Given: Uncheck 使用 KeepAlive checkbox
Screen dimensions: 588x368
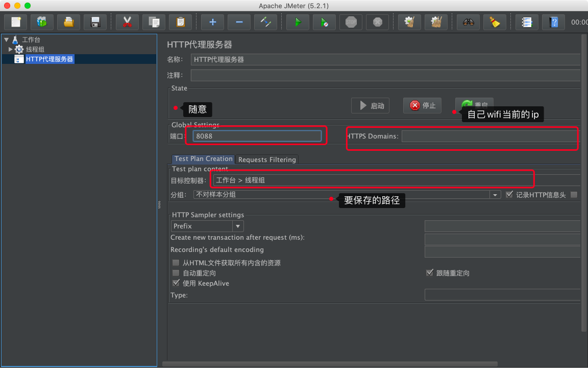Looking at the screenshot, I should coord(176,283).
